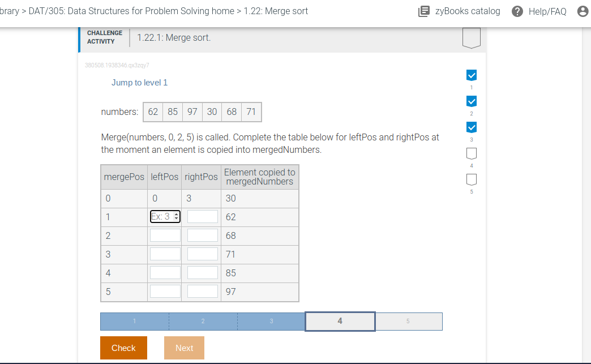
Task: Click the bookmark flag on the activity header
Action: coord(471,38)
